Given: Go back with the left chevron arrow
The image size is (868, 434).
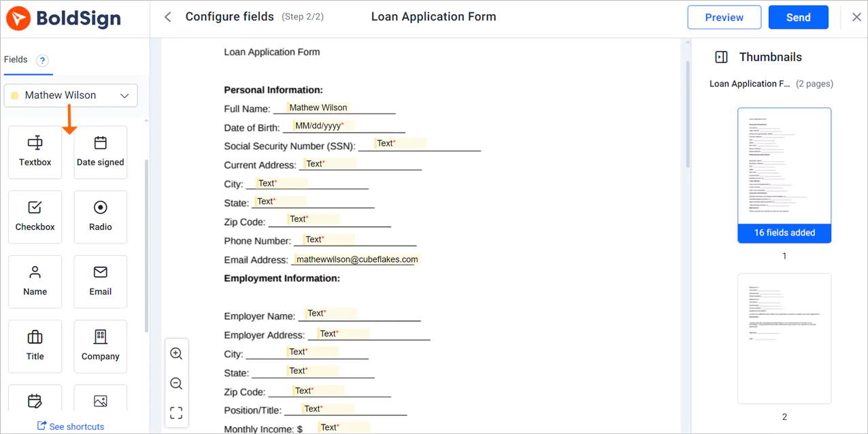Looking at the screenshot, I should coord(168,17).
